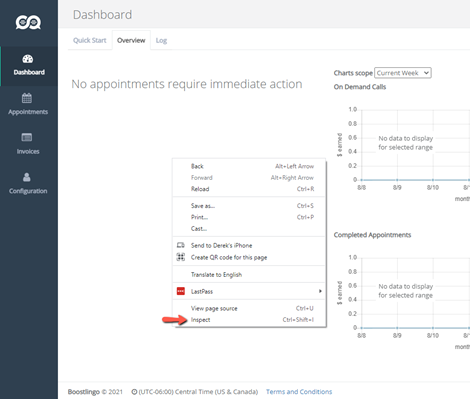Open Dashboard via gauge icon
Viewport: 470px width, 399px height.
tap(28, 59)
